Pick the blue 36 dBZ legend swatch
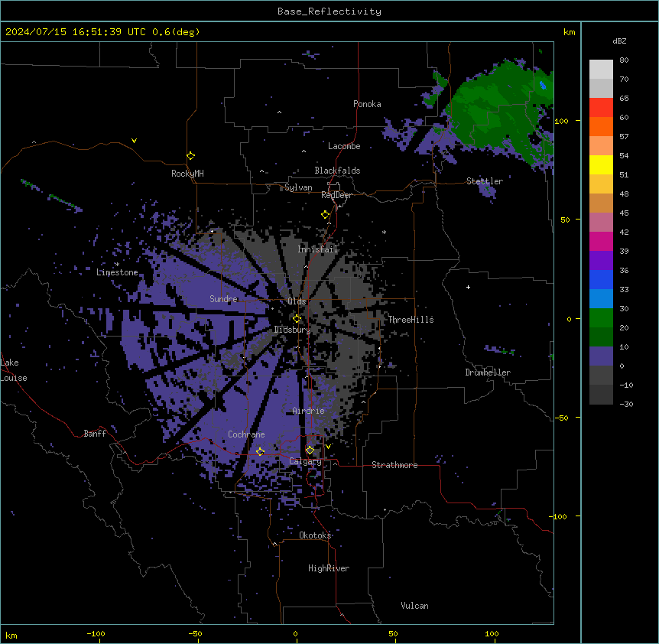 point(601,279)
